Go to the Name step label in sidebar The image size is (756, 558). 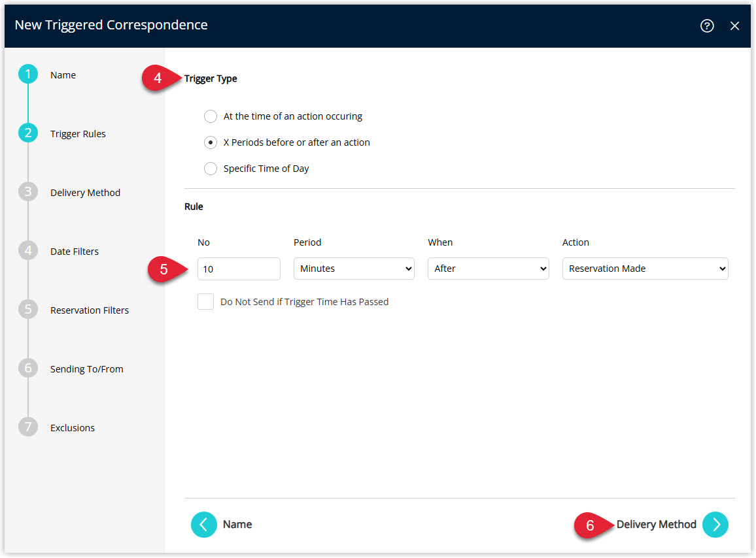tap(63, 75)
